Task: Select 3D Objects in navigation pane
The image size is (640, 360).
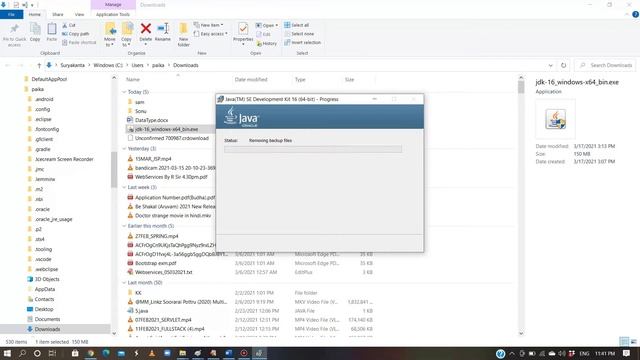Action: click(47, 279)
